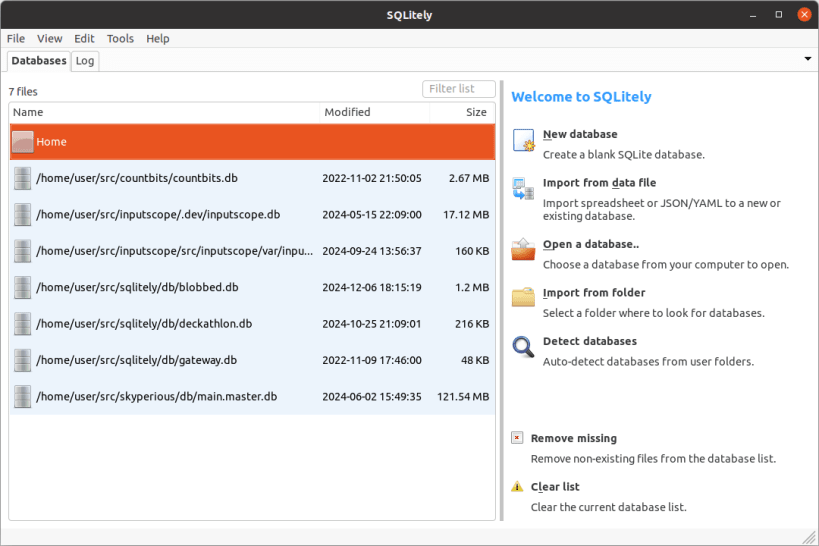Select /home/user/src/countbits/countbits.db
Screen dimensions: 819x546
coord(252,178)
